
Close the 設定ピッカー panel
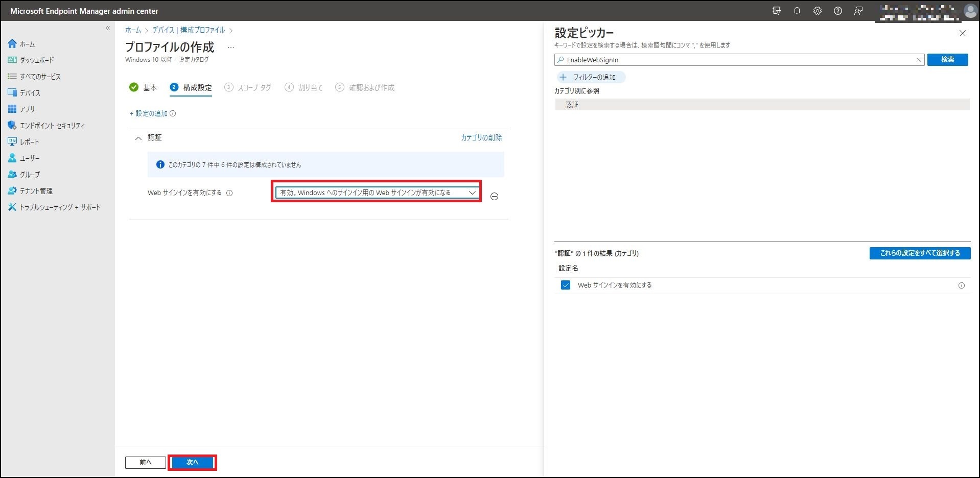pyautogui.click(x=963, y=33)
